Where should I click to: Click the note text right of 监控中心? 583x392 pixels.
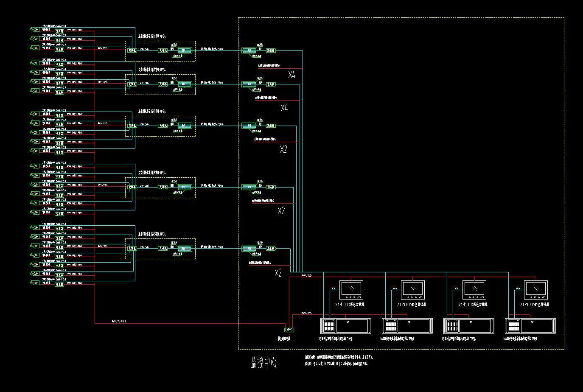(339, 361)
